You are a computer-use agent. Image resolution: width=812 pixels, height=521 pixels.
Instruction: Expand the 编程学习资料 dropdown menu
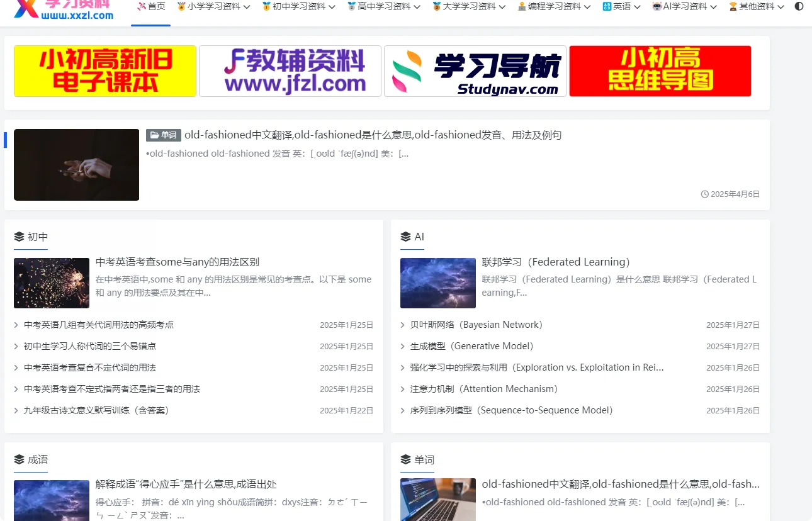tap(554, 7)
